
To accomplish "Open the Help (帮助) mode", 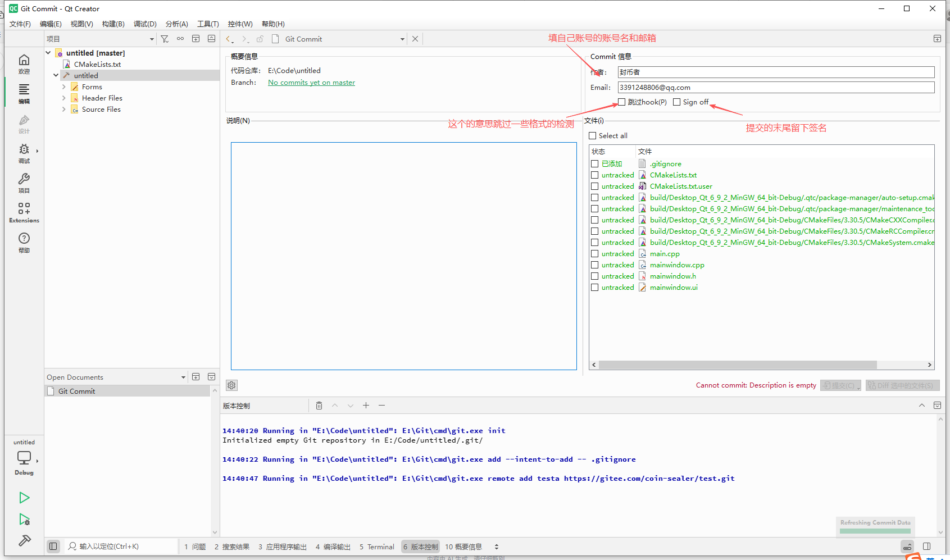I will [24, 243].
